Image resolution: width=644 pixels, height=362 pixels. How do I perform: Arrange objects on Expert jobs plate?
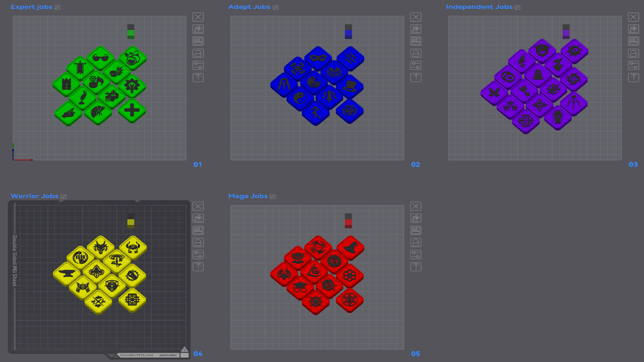(x=198, y=41)
